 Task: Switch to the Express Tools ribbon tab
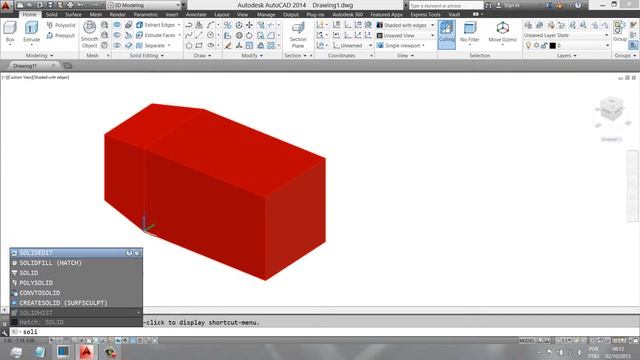click(425, 14)
